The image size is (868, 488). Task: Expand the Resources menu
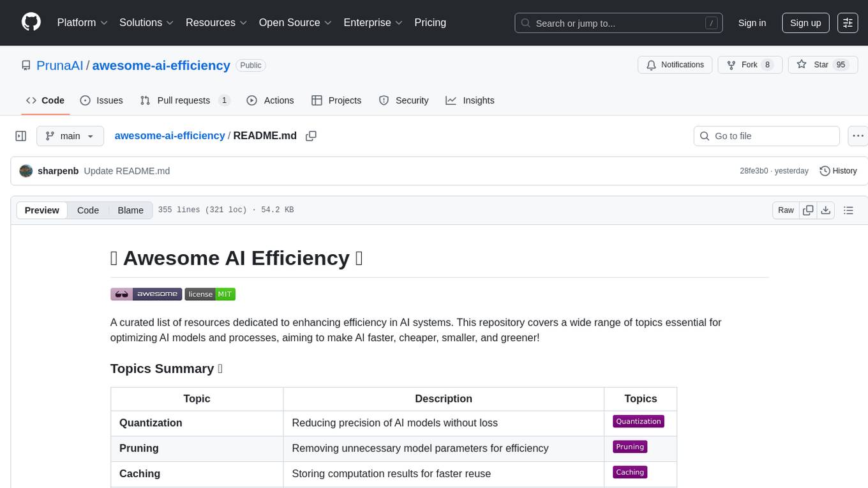click(216, 22)
